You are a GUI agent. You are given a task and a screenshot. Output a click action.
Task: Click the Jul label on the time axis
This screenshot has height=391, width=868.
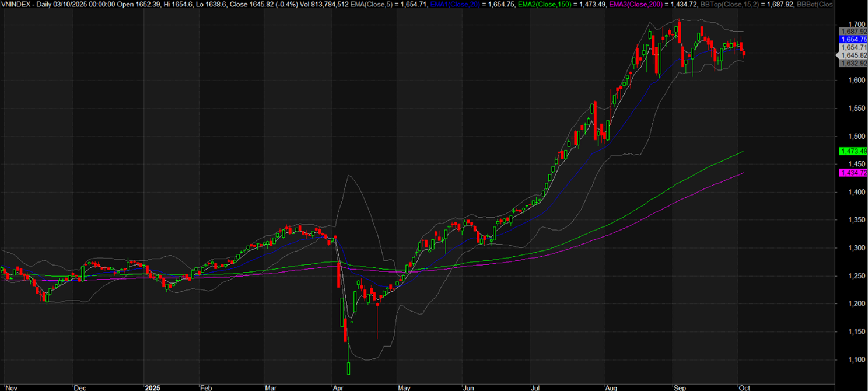[534, 387]
